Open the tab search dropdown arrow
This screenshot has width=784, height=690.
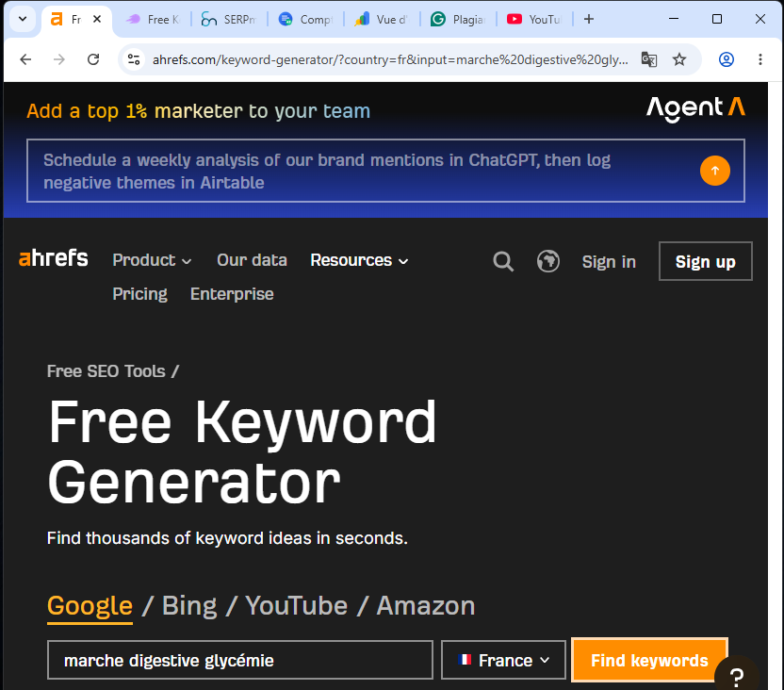point(23,19)
